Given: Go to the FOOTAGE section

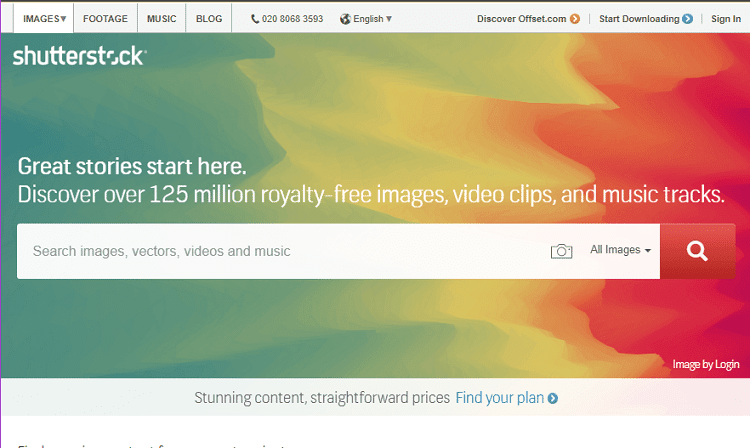Looking at the screenshot, I should (105, 19).
